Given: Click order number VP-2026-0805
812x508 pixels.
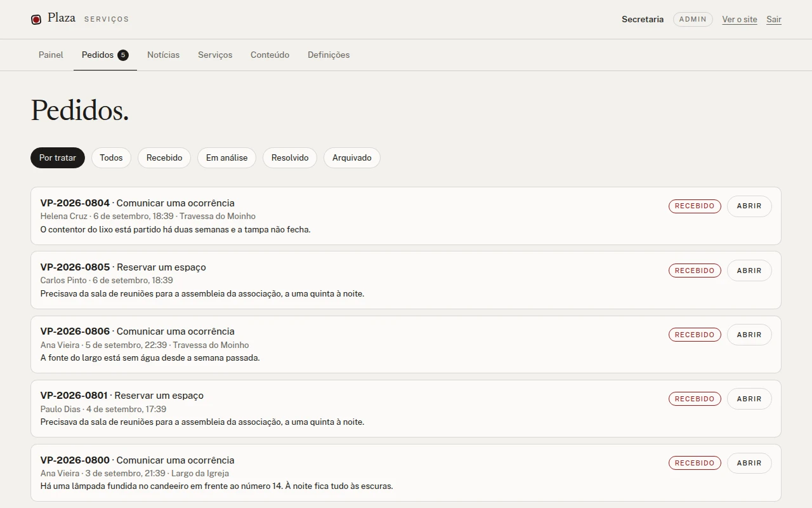Looking at the screenshot, I should coord(75,267).
